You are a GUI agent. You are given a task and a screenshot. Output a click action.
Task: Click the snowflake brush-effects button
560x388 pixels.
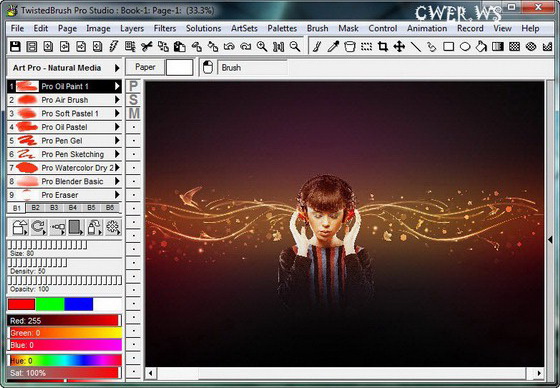[113, 227]
